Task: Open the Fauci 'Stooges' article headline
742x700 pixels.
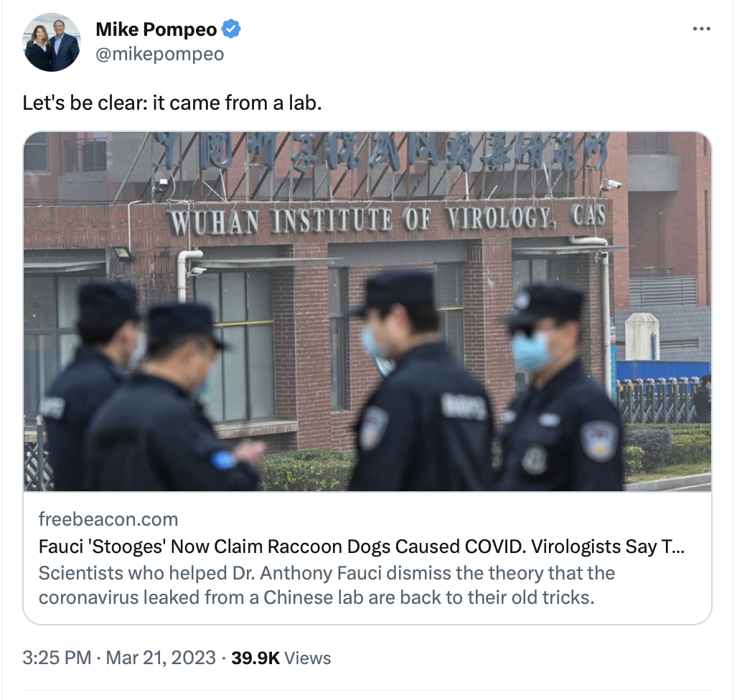Action: click(362, 547)
